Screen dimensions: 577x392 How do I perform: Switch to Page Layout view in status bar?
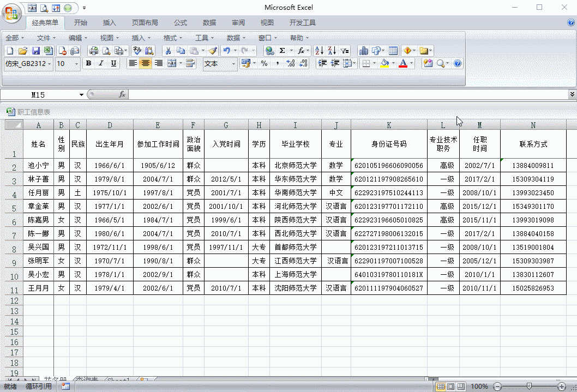coord(450,387)
